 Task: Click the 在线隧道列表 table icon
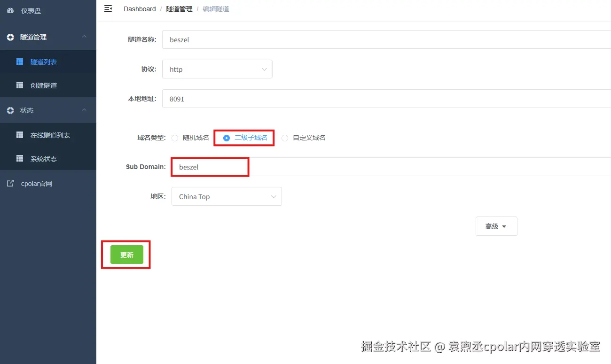(x=20, y=135)
